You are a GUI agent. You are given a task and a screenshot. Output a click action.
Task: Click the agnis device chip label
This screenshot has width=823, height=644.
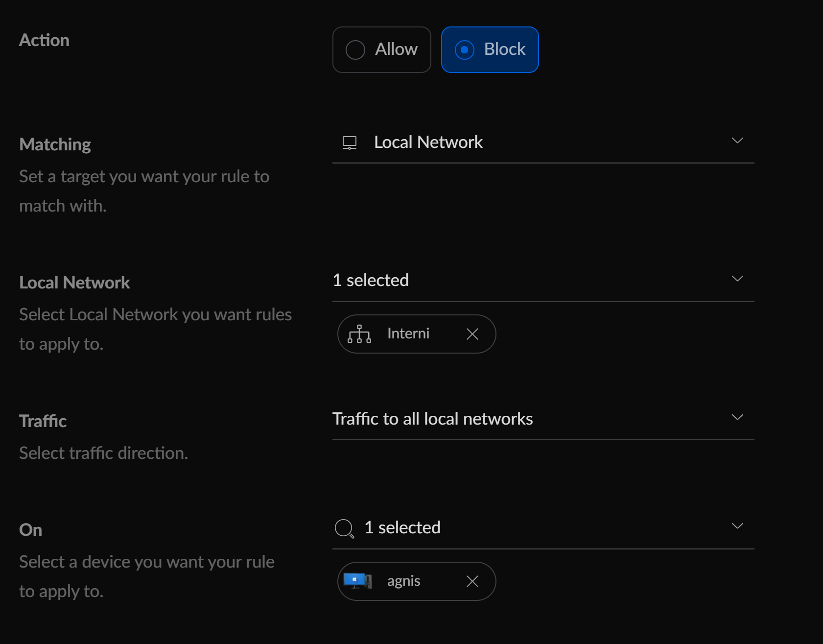(403, 581)
